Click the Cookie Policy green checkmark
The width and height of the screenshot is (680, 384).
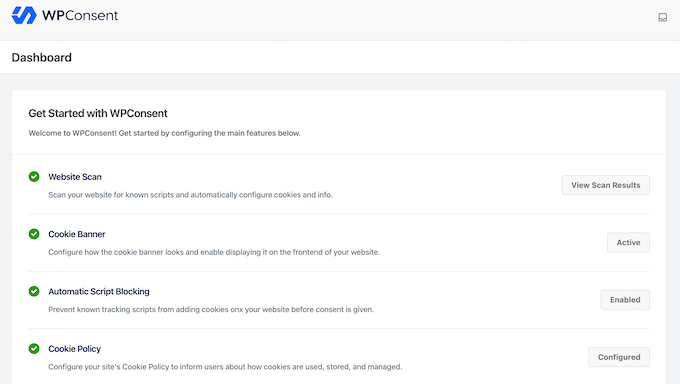[34, 348]
